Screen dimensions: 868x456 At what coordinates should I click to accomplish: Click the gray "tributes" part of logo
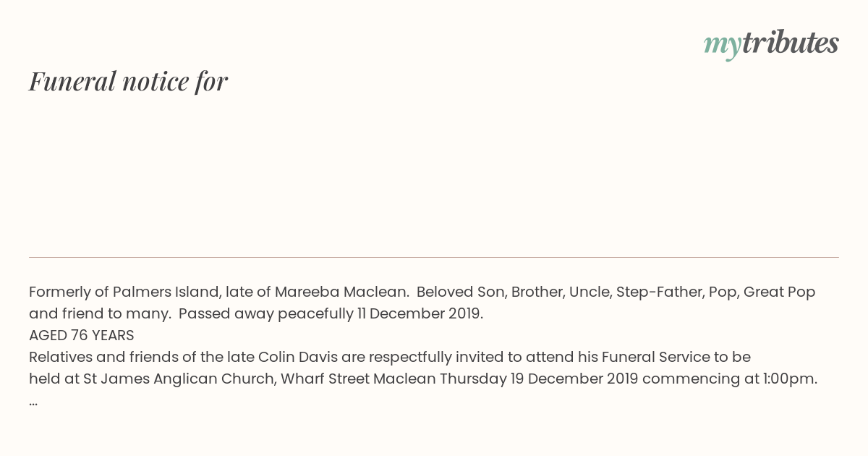790,42
